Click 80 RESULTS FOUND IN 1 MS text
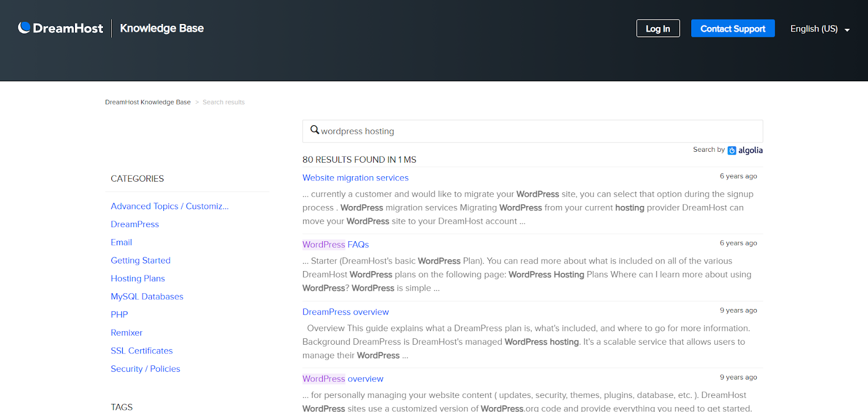The width and height of the screenshot is (868, 412). point(359,159)
